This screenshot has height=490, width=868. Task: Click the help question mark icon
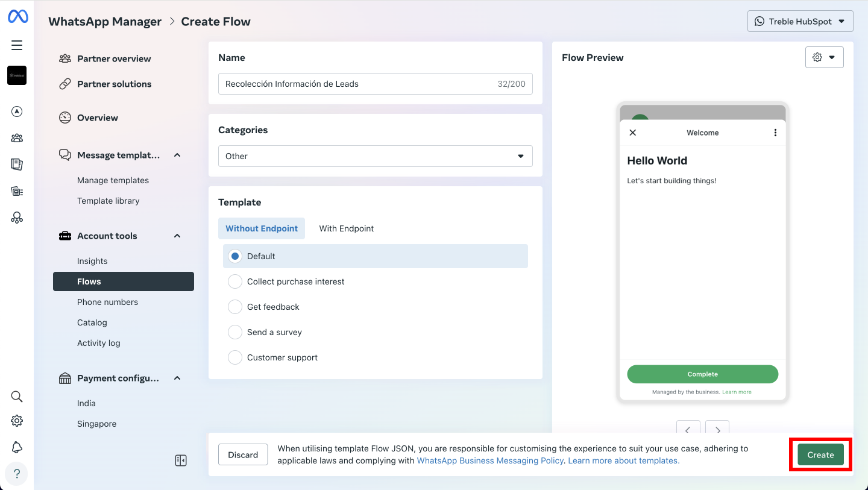pyautogui.click(x=17, y=473)
